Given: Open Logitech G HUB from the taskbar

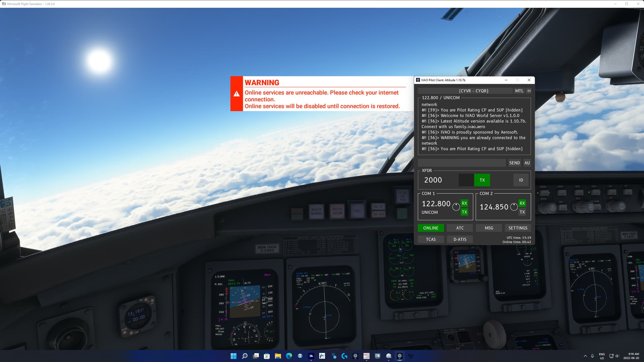Looking at the screenshot, I should [x=344, y=356].
